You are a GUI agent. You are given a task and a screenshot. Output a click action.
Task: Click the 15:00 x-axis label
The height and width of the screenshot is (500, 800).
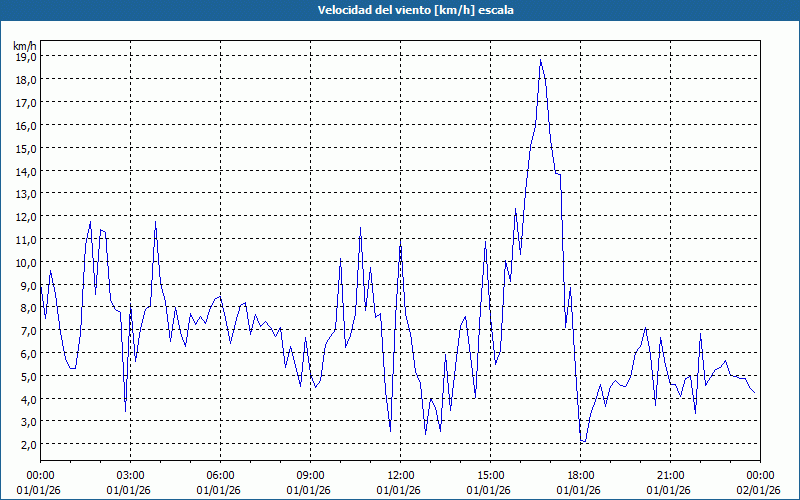(x=490, y=475)
